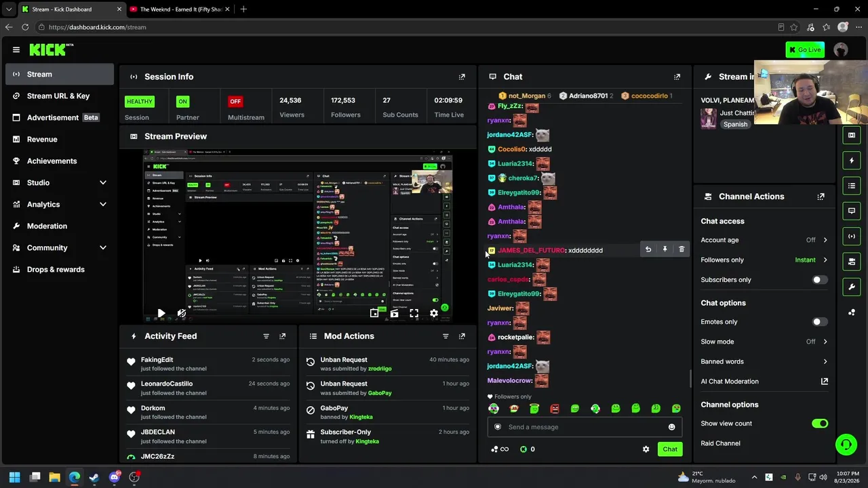This screenshot has width=868, height=488.
Task: Open stream preview settings gear
Action: click(x=434, y=313)
